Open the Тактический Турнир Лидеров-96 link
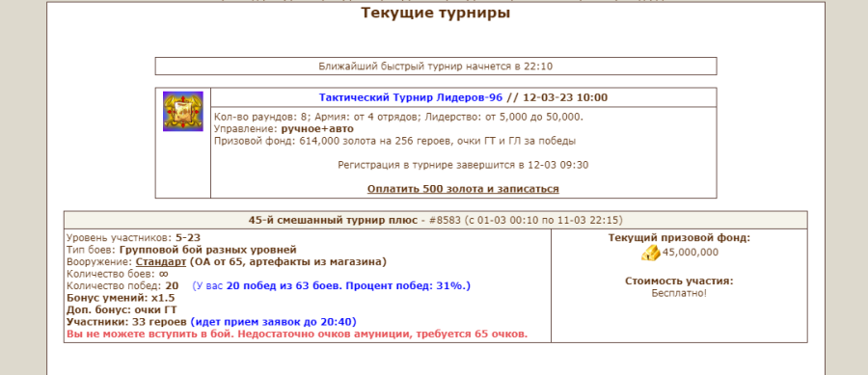 (x=411, y=98)
